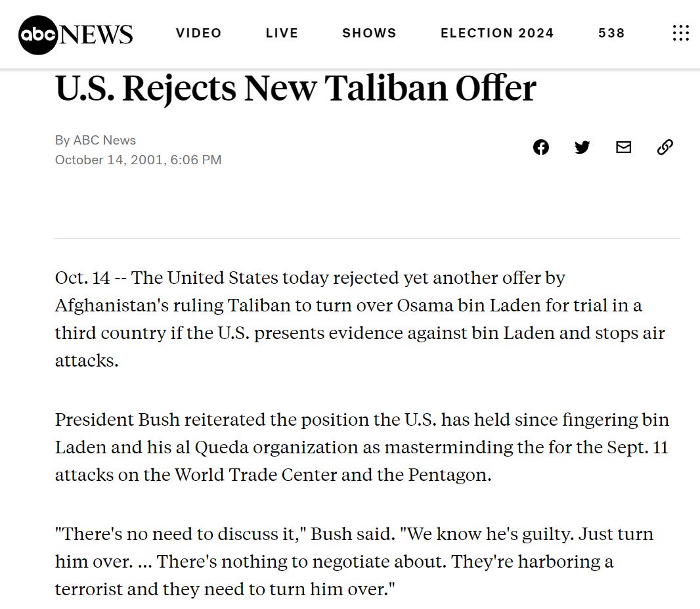The width and height of the screenshot is (700, 609).
Task: Click the Bush quote 'There's no need'
Action: click(x=355, y=561)
